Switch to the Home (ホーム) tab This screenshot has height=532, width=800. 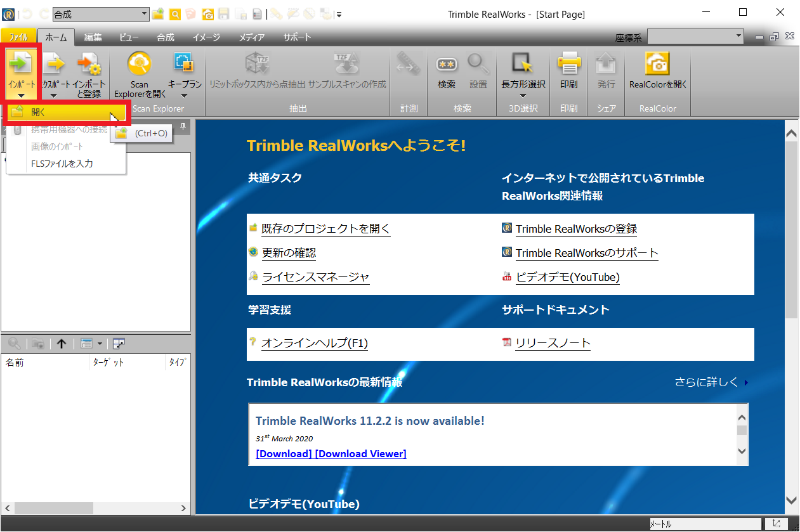click(x=56, y=37)
